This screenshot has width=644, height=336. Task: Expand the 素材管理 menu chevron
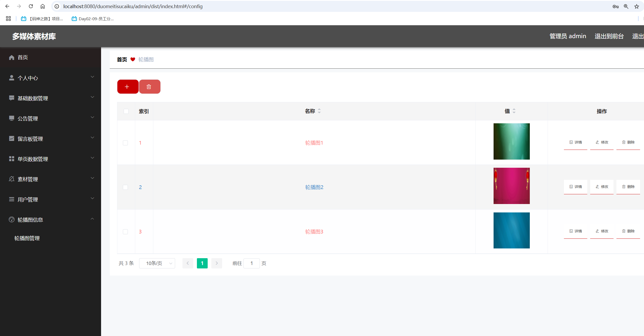pos(92,178)
